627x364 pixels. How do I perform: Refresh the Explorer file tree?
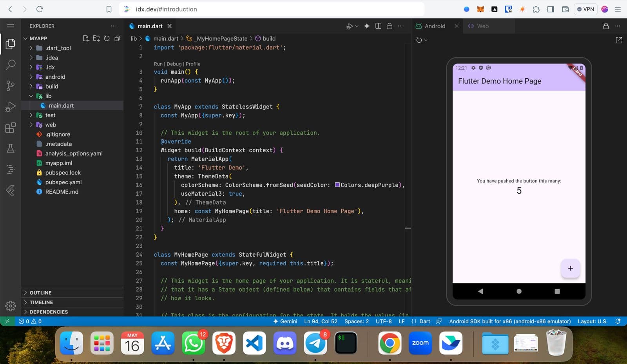pos(107,38)
